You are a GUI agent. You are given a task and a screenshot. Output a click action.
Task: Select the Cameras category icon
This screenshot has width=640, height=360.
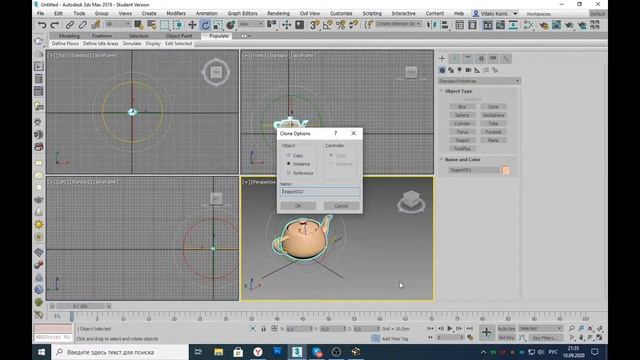pyautogui.click(x=468, y=70)
